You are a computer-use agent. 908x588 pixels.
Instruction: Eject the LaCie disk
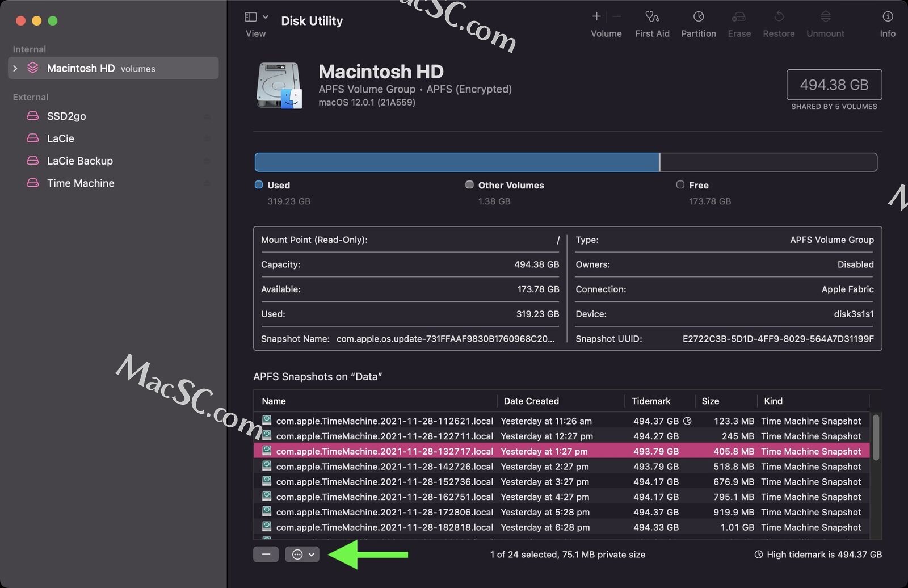(x=207, y=138)
